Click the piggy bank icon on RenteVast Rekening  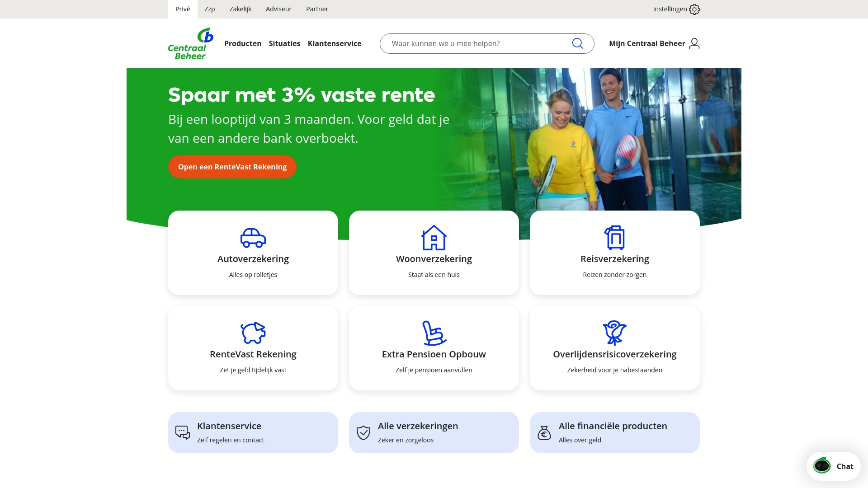[253, 333]
